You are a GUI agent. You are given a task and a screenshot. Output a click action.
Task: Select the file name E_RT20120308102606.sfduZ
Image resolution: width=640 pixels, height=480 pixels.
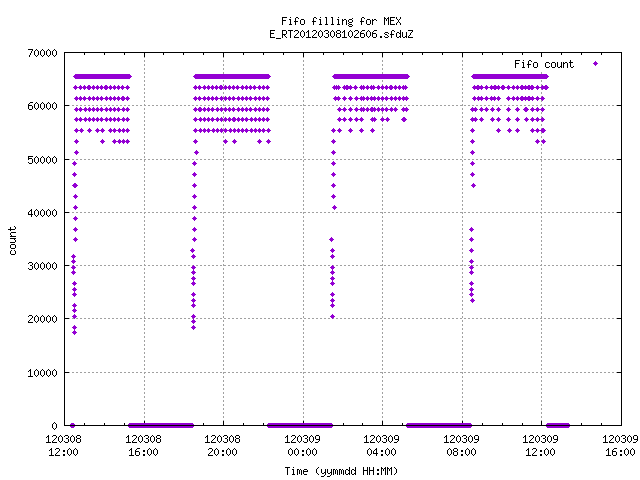[x=341, y=34]
